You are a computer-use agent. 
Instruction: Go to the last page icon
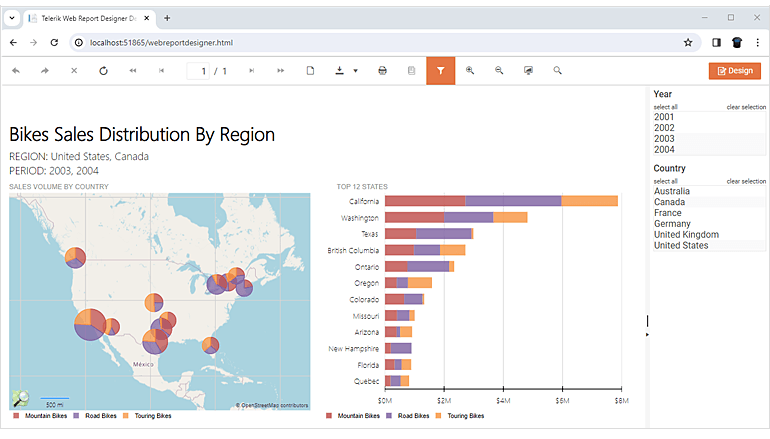tap(280, 71)
